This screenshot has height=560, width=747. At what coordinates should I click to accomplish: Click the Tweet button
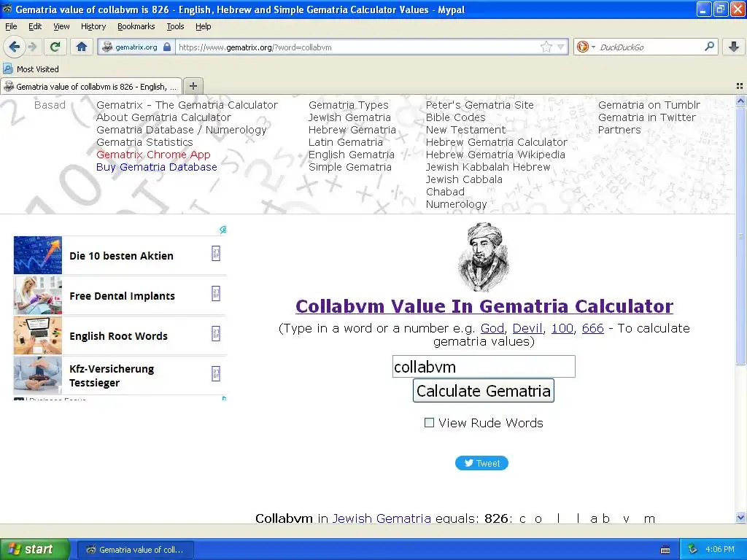tap(481, 463)
